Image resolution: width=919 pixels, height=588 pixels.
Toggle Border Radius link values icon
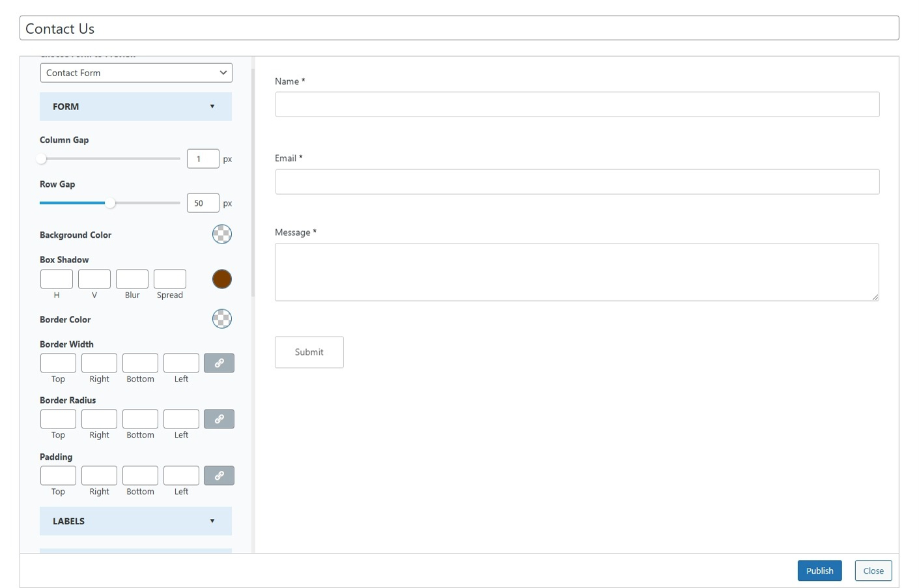coord(219,419)
